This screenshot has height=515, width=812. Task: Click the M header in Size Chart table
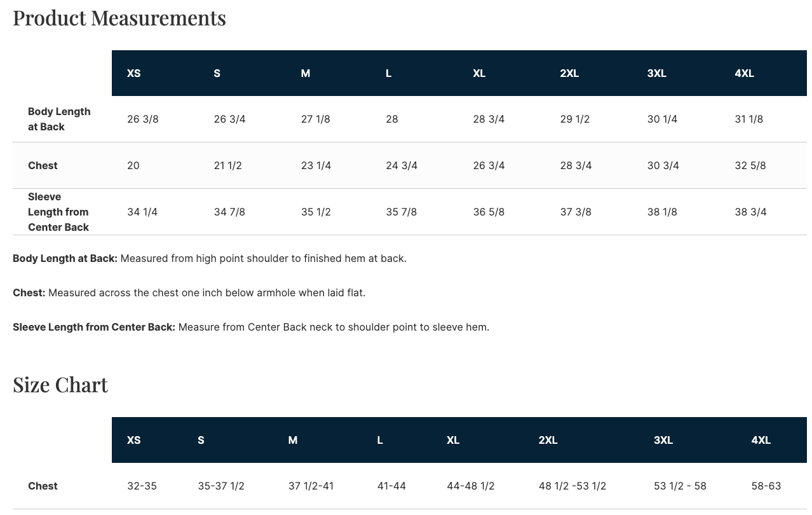[292, 440]
